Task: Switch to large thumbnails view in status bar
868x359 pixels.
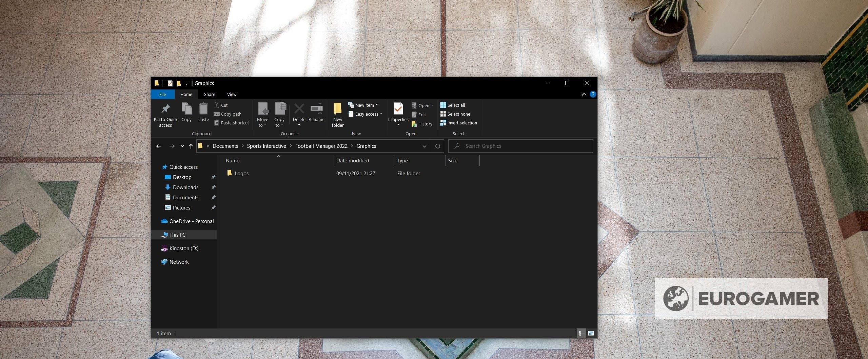Action: click(591, 333)
